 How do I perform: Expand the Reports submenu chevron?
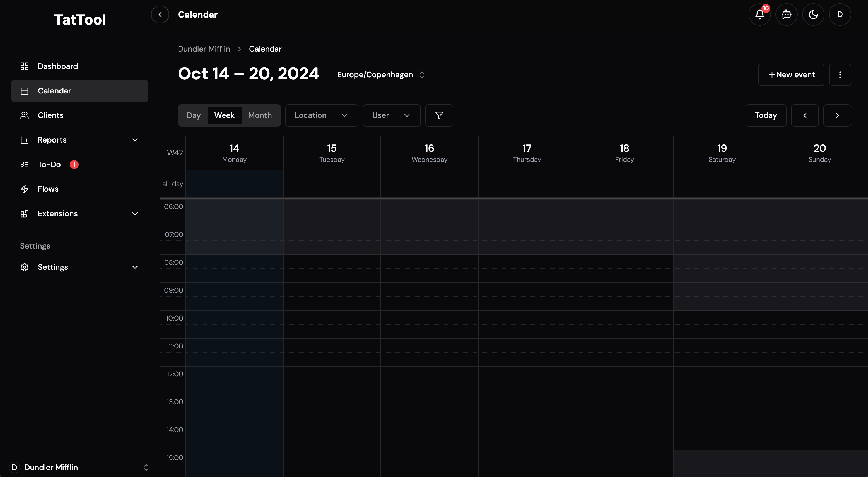[135, 140]
